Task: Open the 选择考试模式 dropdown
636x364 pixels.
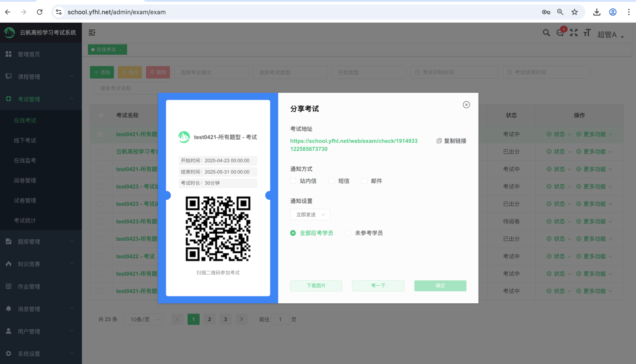Action: pos(211,72)
